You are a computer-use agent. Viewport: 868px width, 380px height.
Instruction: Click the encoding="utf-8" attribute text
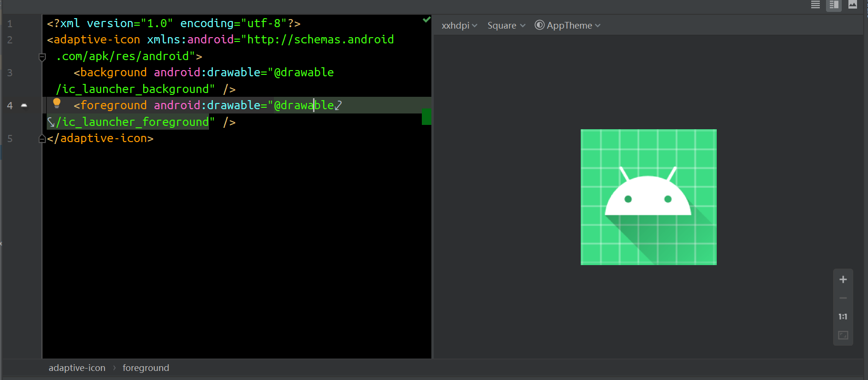[x=234, y=23]
